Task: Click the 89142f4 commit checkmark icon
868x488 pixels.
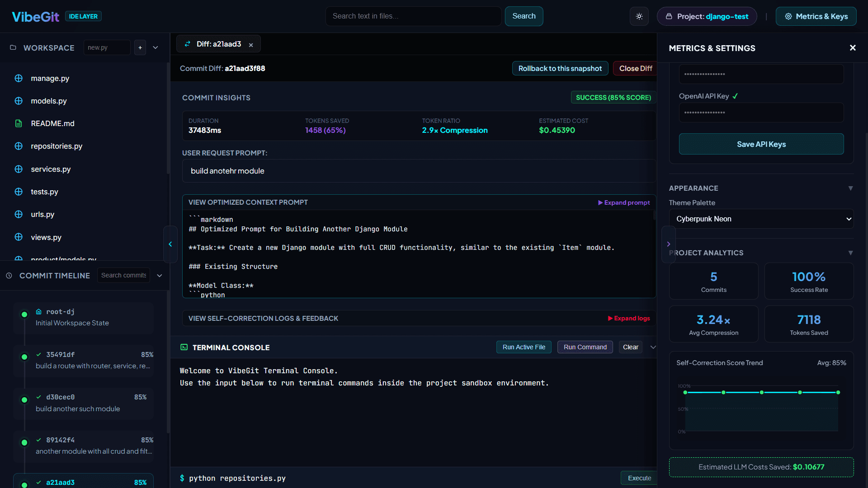Action: click(x=39, y=440)
